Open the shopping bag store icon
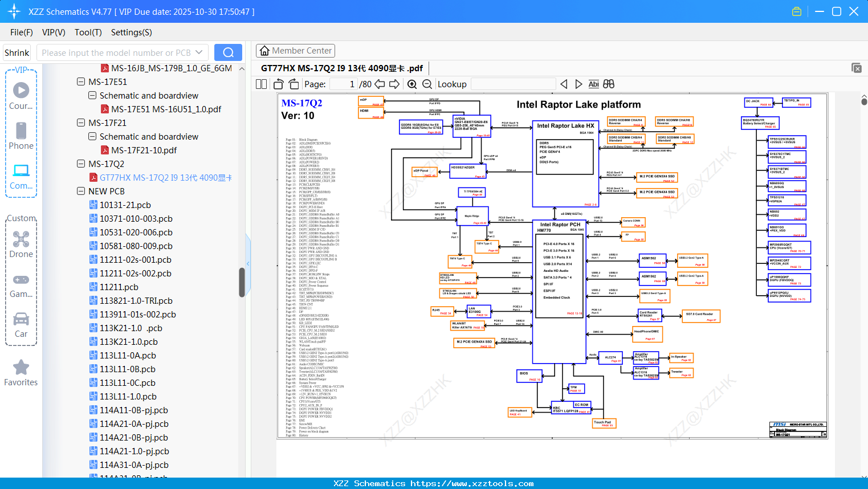Viewport: 868px width, 489px height. (x=797, y=11)
